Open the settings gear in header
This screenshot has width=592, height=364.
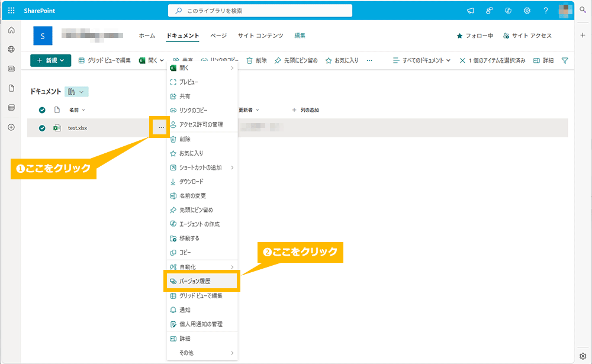(x=527, y=11)
